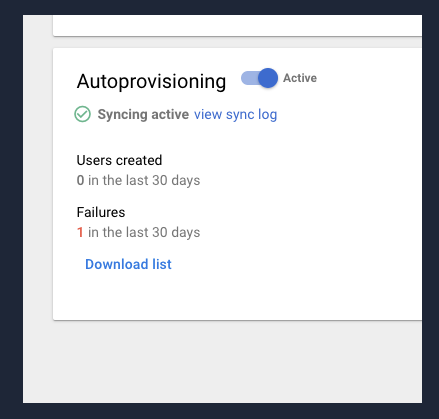
Task: Click the zero users created count
Action: 80,180
